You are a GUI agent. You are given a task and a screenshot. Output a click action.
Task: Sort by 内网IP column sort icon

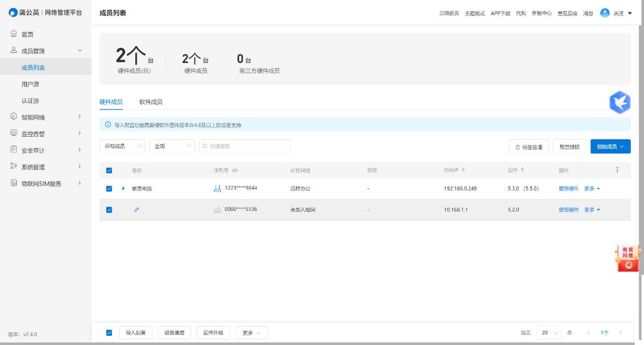(463, 170)
